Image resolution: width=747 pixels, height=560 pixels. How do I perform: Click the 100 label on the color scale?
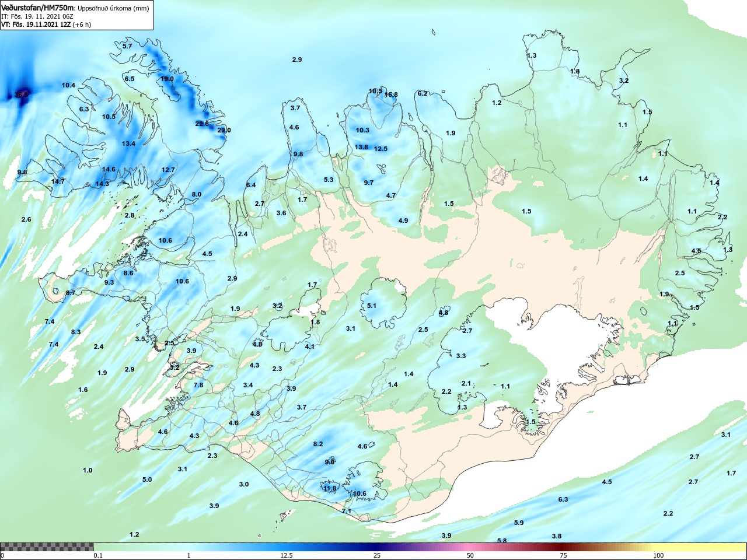pos(658,555)
